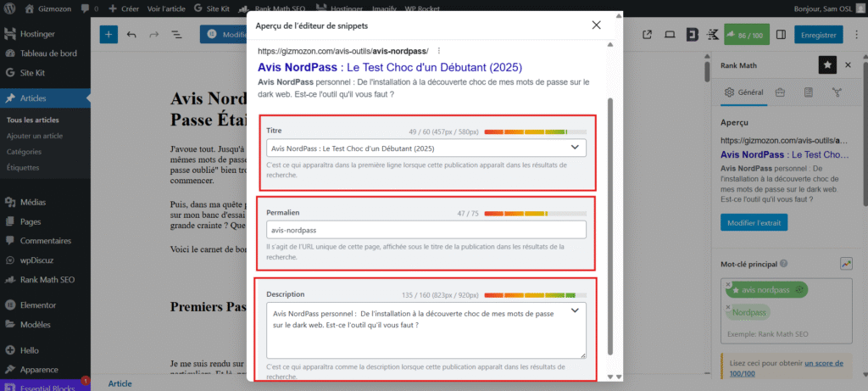Click inside the Permalien input field
This screenshot has width=868, height=391.
426,229
